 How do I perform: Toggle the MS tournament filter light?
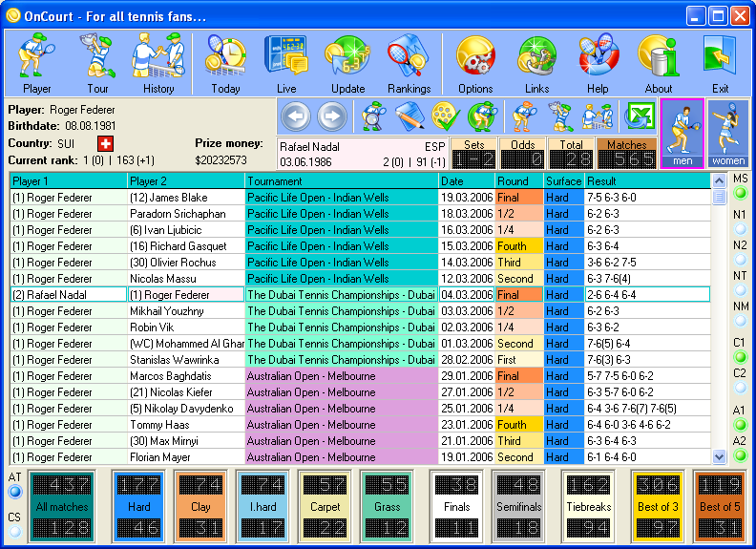[740, 194]
